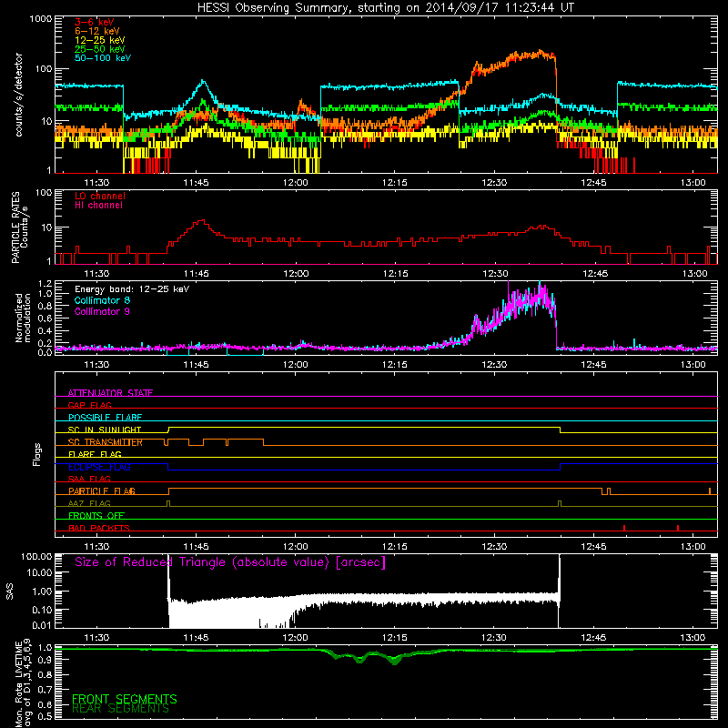Click the BAD PACKETS flag label

click(x=99, y=528)
